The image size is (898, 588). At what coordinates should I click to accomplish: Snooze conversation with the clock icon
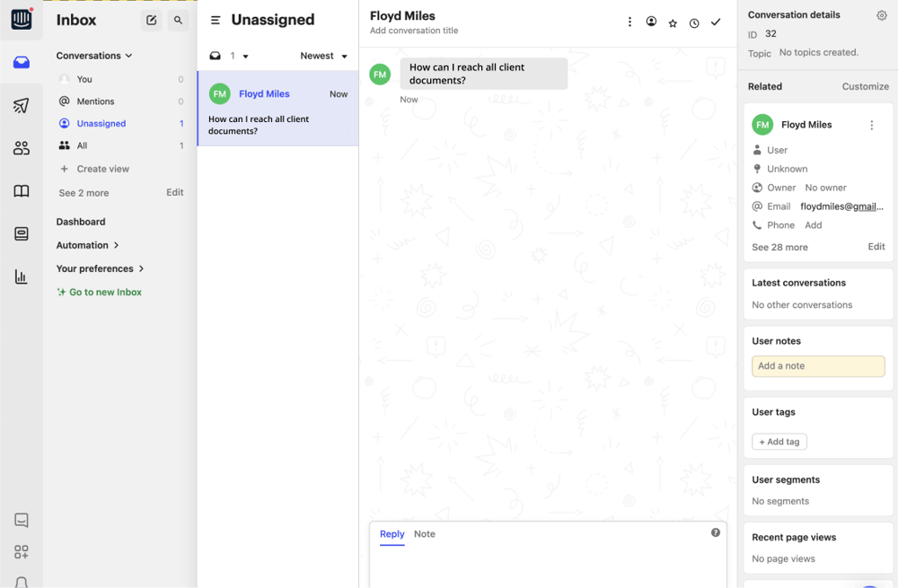tap(694, 22)
